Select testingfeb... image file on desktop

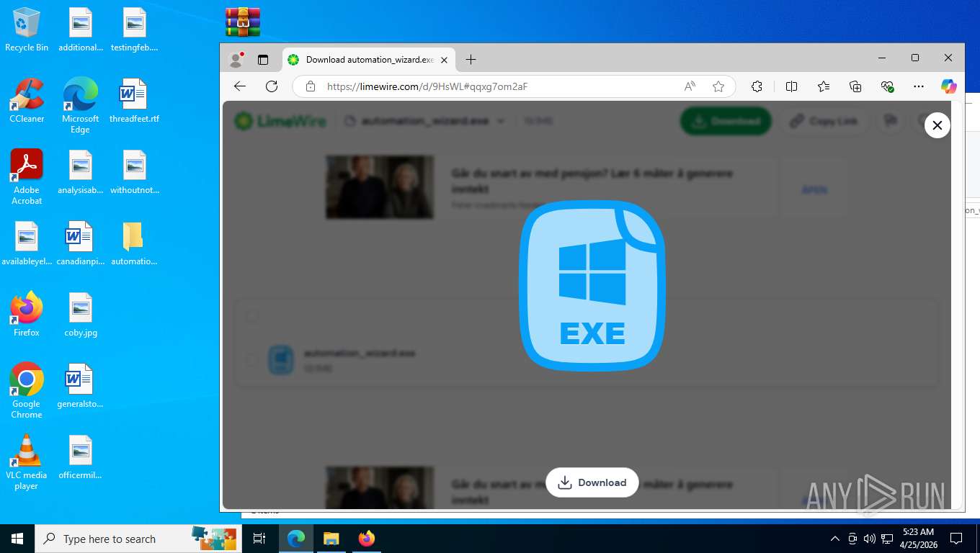pyautogui.click(x=134, y=30)
